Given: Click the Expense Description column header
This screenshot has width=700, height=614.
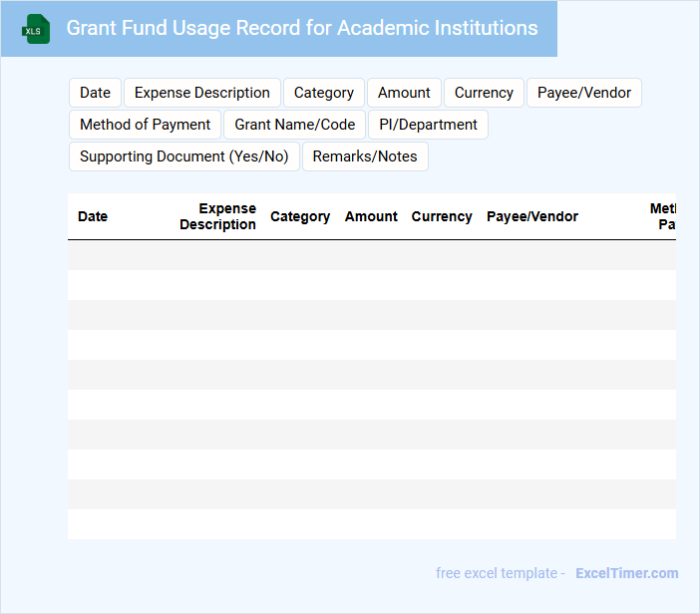Looking at the screenshot, I should (x=217, y=216).
